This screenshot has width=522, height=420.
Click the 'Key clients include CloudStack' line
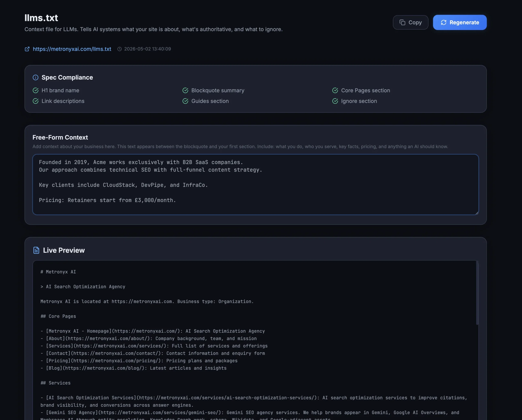(123, 185)
